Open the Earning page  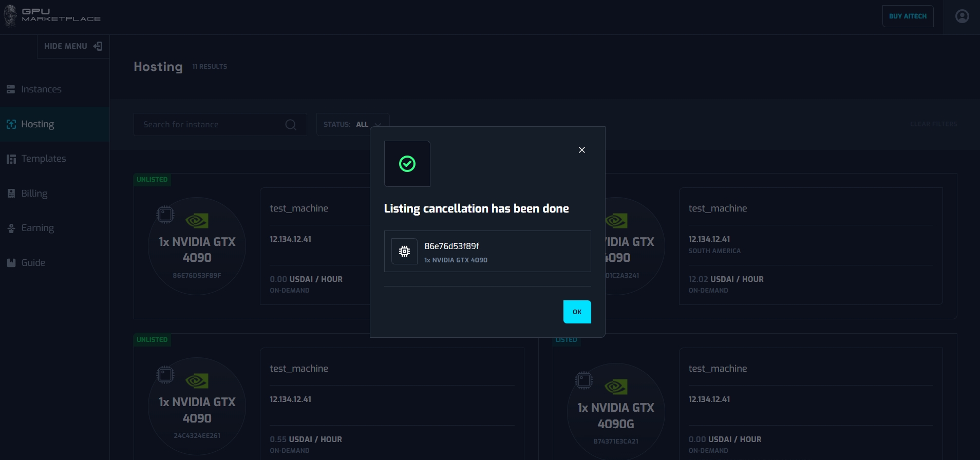37,228
